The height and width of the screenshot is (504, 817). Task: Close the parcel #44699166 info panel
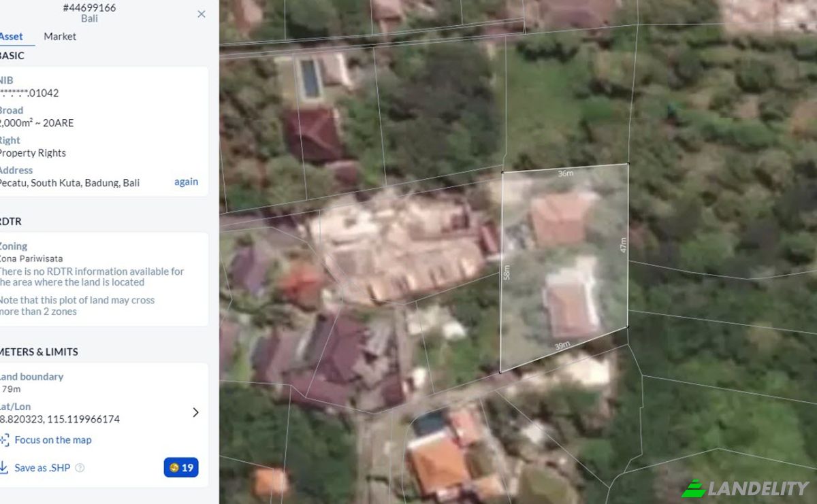[x=202, y=14]
